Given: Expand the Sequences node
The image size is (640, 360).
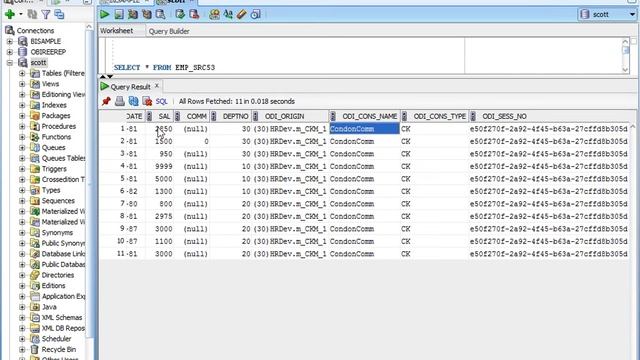Looking at the screenshot, I should pos(22,200).
